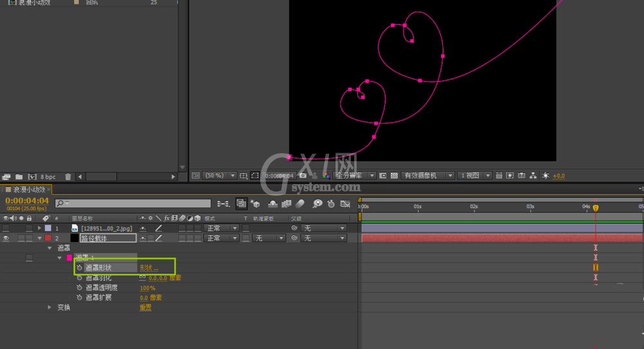Screen dimensions: 644x349
Task: Delete selected project item with trash icon
Action: [x=68, y=177]
